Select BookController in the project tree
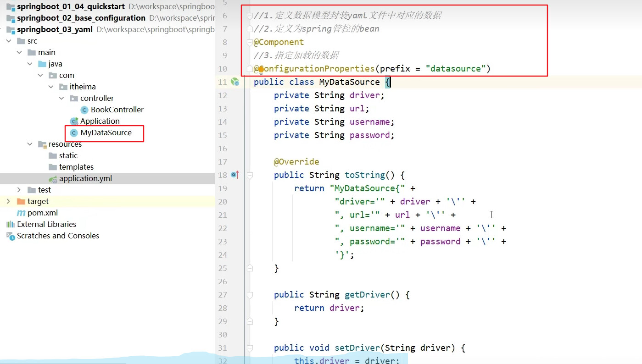This screenshot has height=364, width=642. (117, 110)
